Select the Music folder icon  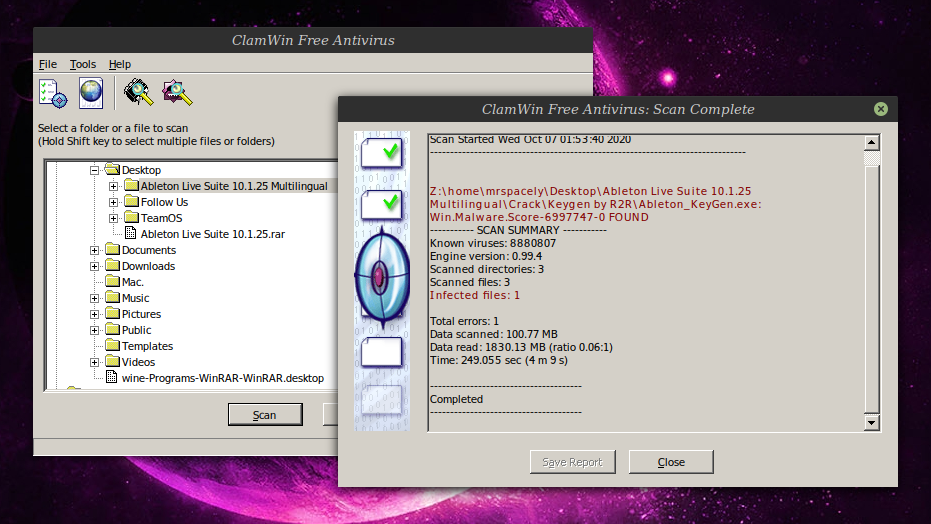pos(112,297)
